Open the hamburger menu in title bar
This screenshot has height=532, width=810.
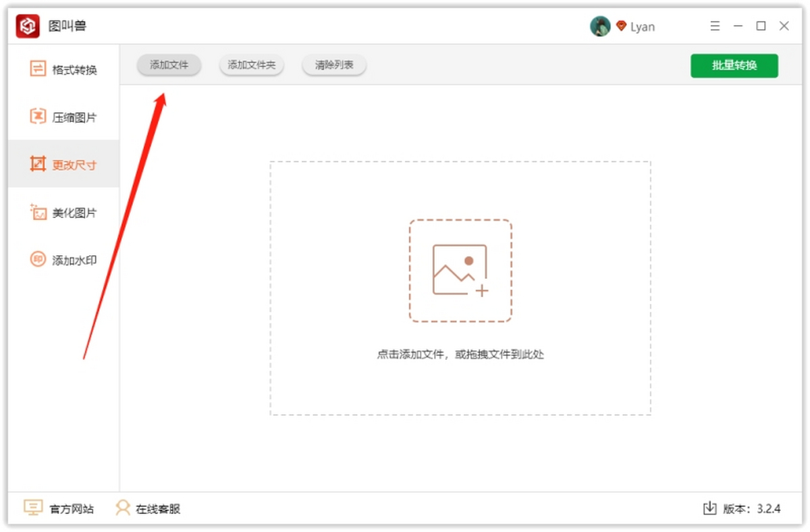715,26
